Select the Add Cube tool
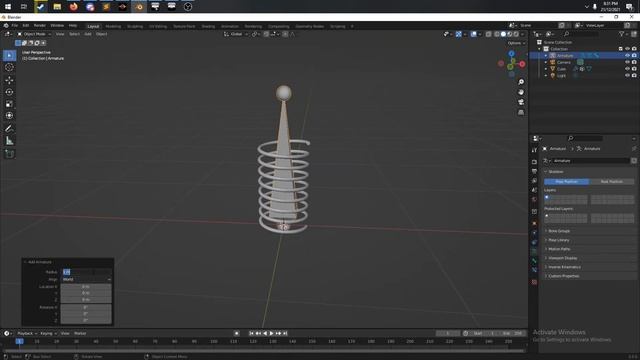Image resolution: width=640 pixels, height=360 pixels. point(9,154)
